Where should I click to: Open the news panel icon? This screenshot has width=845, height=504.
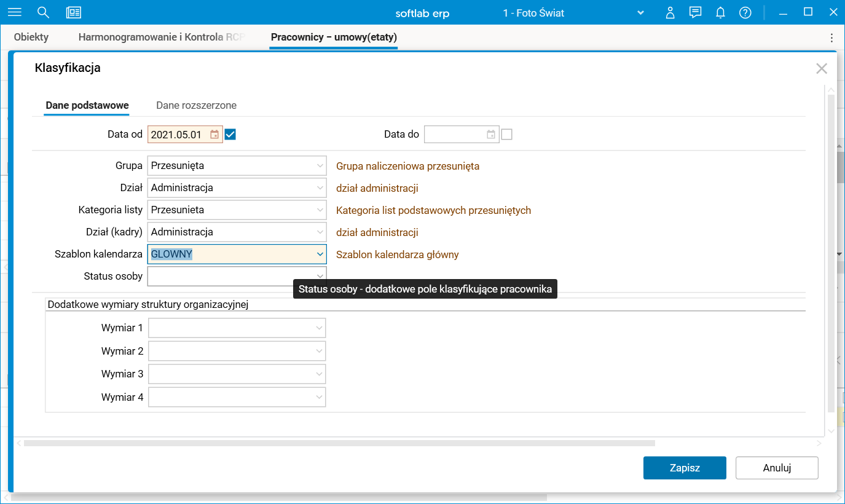[74, 12]
